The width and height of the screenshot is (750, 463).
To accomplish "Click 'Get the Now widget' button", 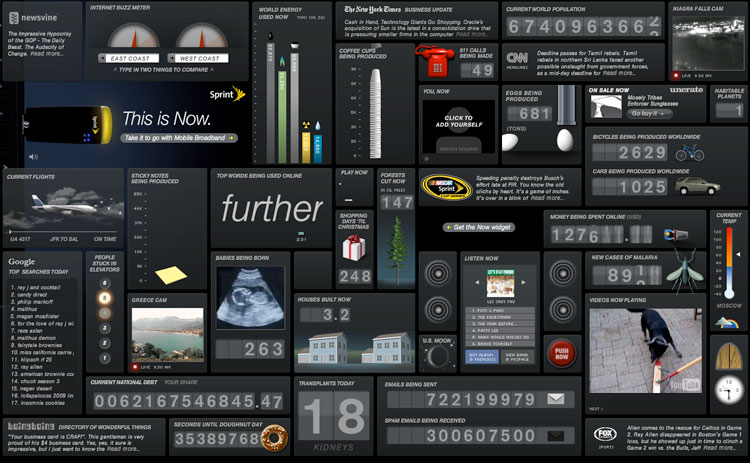I will coord(479,227).
